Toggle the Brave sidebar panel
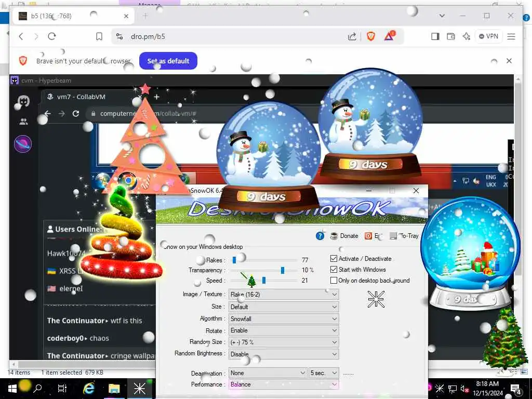The width and height of the screenshot is (532, 399). [x=435, y=36]
